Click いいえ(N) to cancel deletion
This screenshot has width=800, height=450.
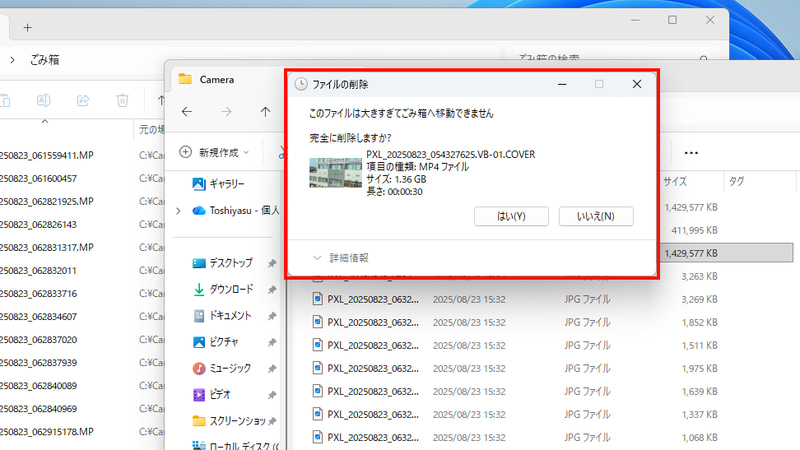click(596, 216)
